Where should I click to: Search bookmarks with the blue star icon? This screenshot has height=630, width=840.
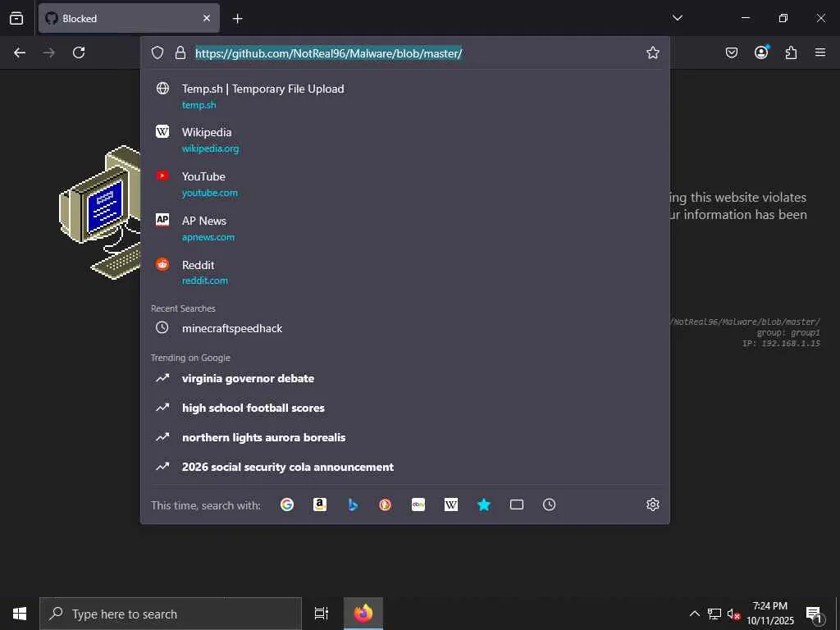click(484, 504)
